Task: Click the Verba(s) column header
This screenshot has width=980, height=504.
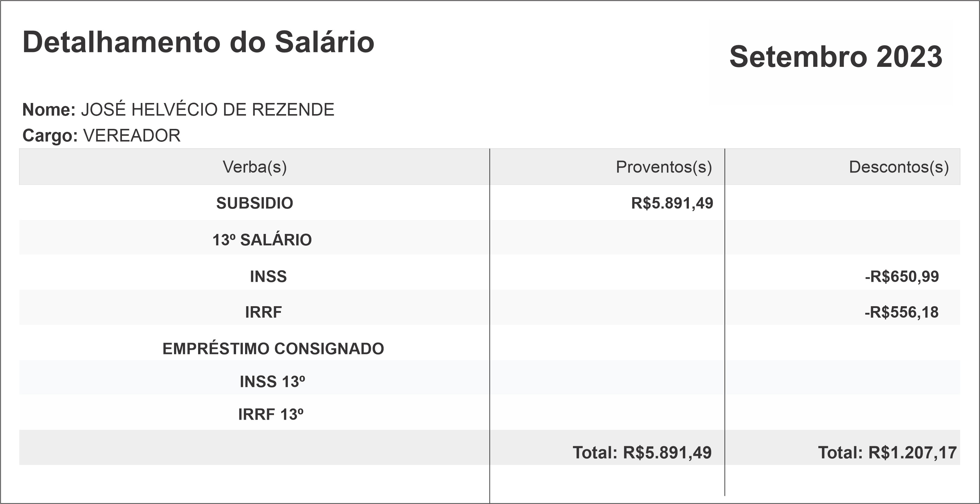Action: click(x=254, y=167)
